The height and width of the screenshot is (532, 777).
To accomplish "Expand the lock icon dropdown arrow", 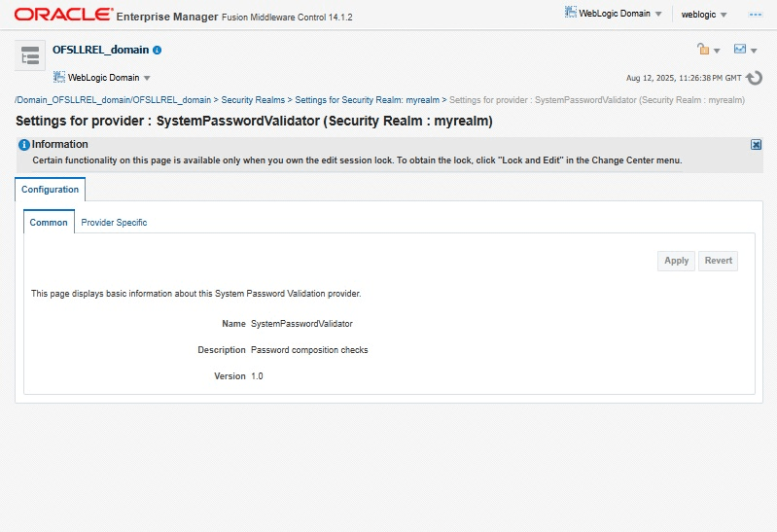I will point(717,51).
